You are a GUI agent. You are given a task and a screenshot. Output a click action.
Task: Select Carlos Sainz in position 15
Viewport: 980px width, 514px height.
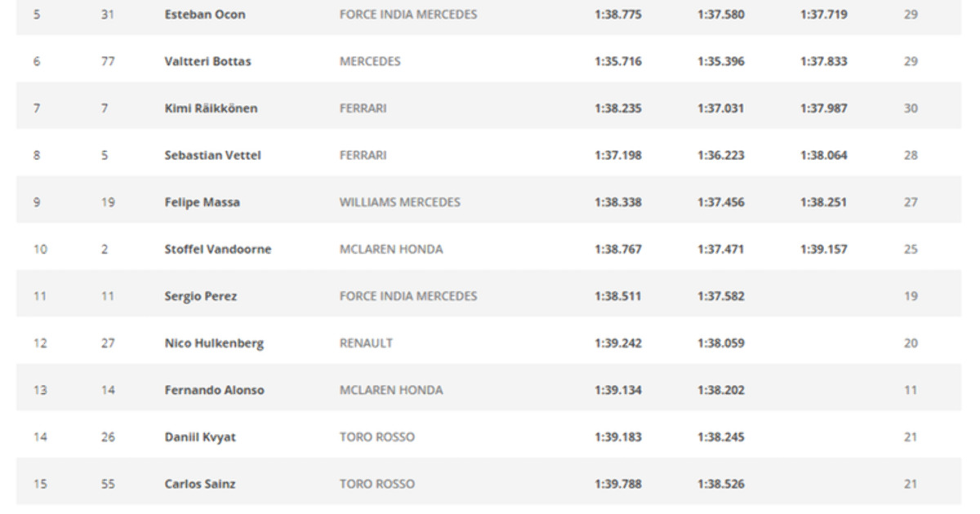pyautogui.click(x=200, y=484)
